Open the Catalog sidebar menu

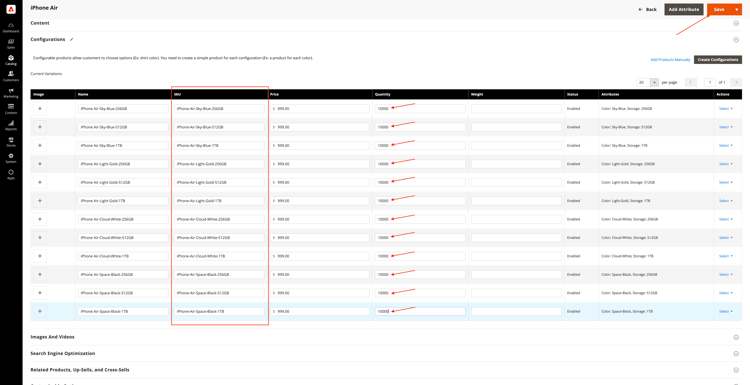point(11,60)
